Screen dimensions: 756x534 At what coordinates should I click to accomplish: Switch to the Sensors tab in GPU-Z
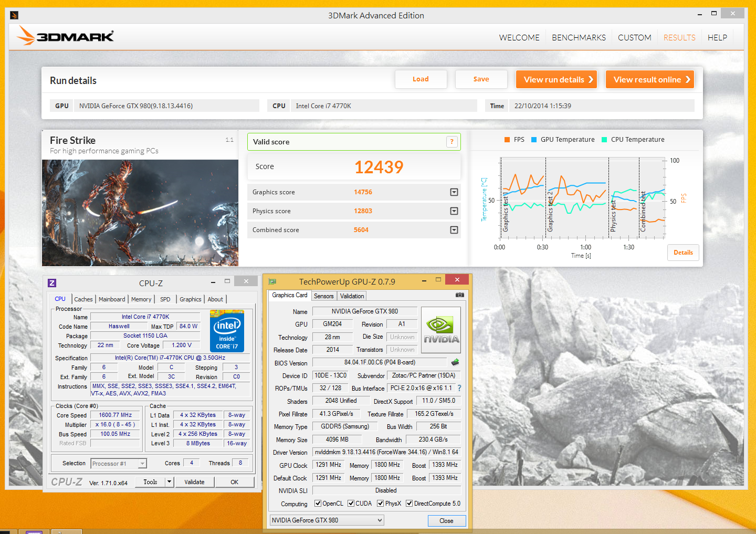pyautogui.click(x=323, y=296)
